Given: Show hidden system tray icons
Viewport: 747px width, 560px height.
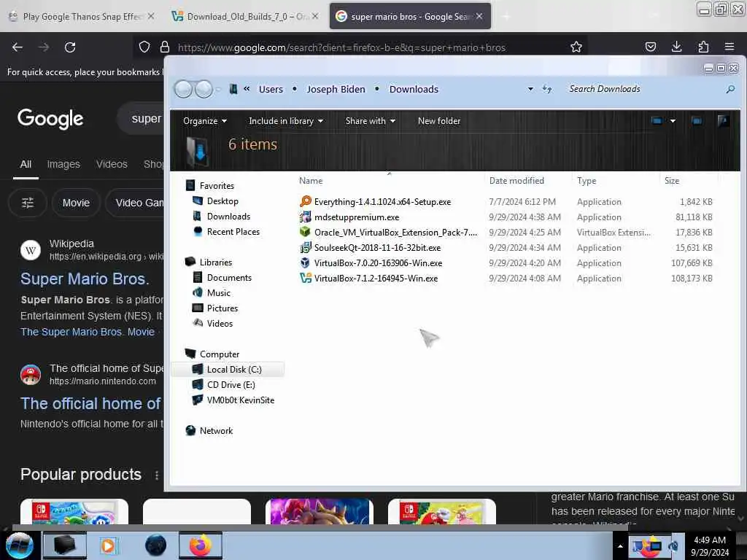Looking at the screenshot, I should click(620, 546).
